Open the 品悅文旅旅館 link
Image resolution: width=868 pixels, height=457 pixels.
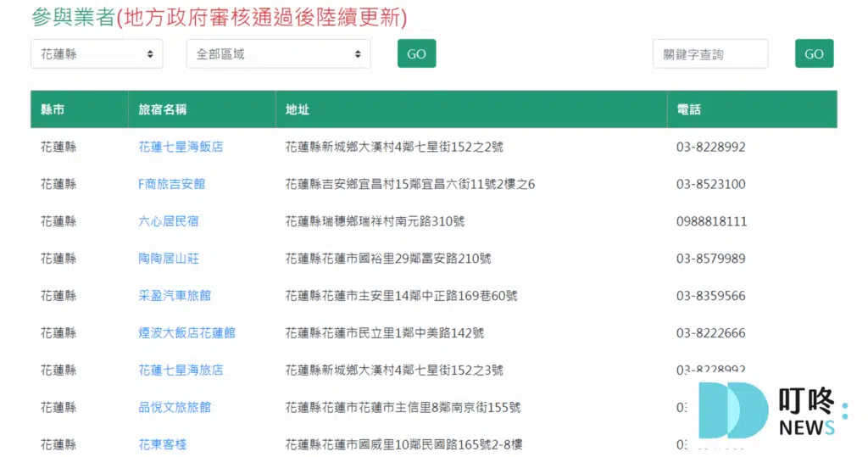click(x=175, y=407)
